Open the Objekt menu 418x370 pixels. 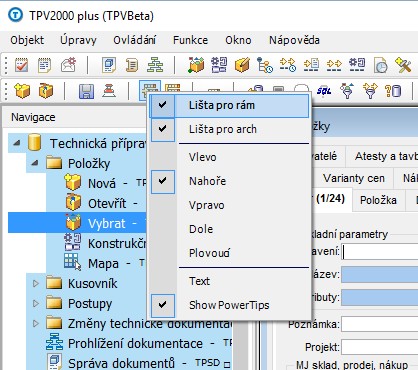[27, 40]
